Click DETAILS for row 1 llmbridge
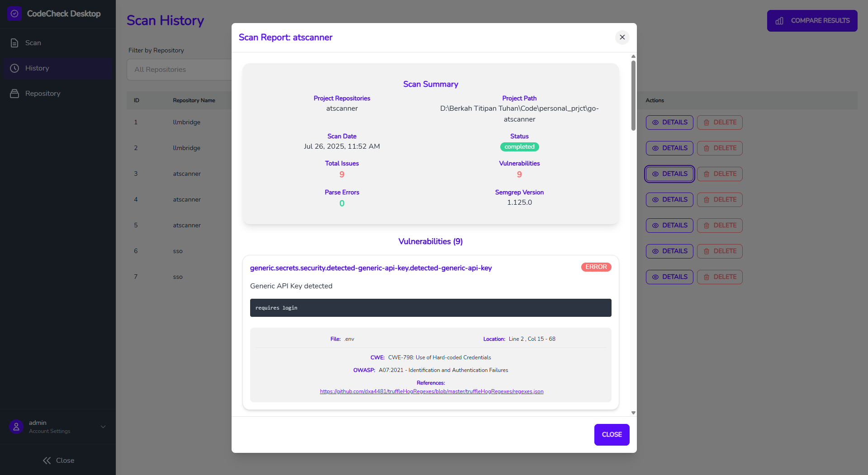 point(669,122)
